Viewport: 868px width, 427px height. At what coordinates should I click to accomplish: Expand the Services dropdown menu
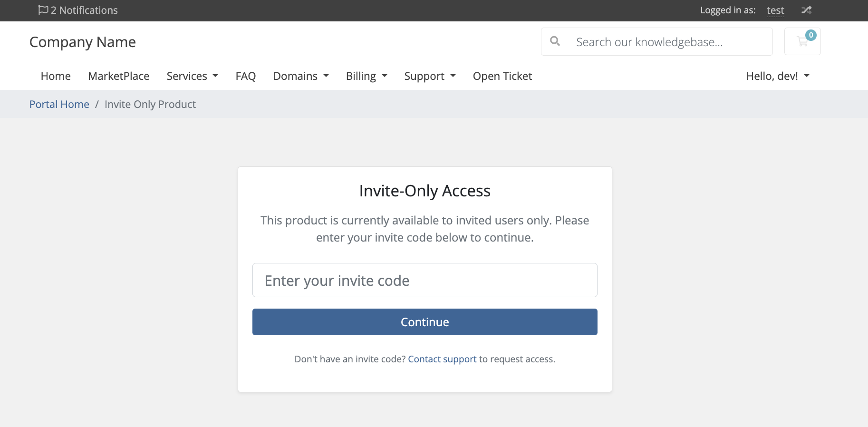click(192, 76)
